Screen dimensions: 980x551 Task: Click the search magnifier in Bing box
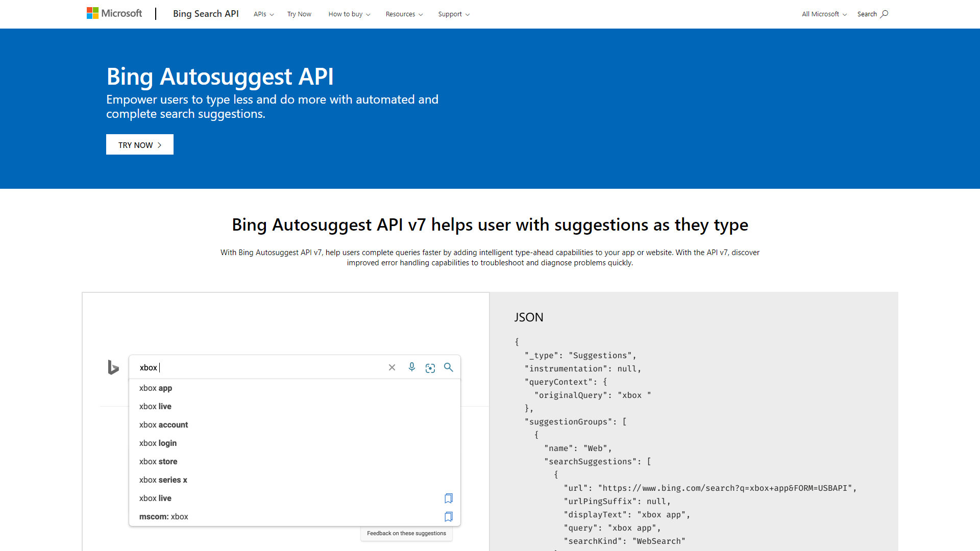449,367
